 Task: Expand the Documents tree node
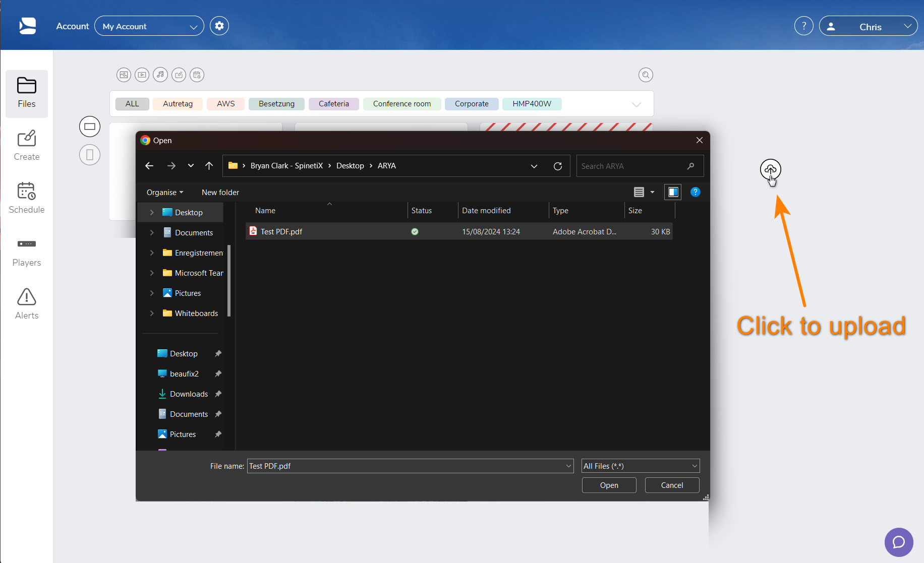click(x=152, y=233)
